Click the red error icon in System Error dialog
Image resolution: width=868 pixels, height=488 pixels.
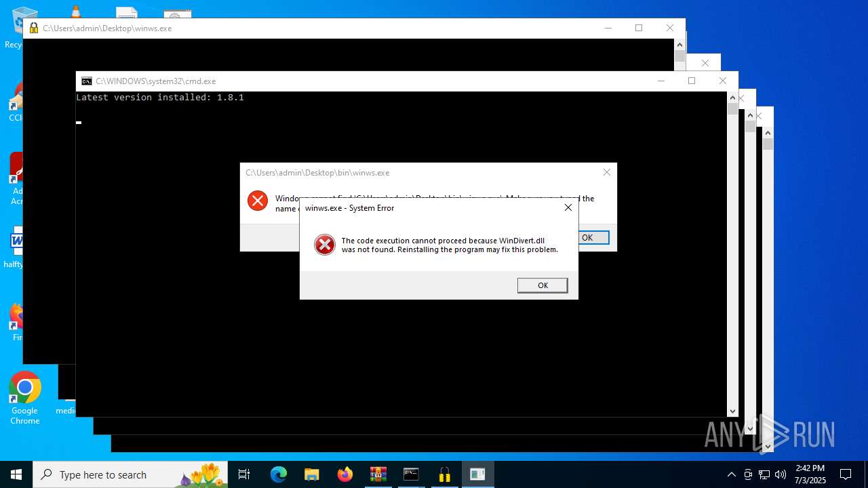pyautogui.click(x=325, y=245)
